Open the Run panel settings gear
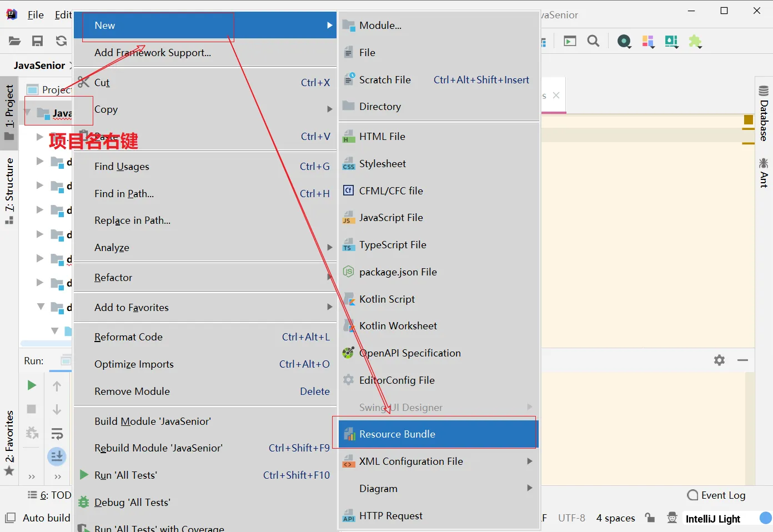This screenshot has height=532, width=773. tap(719, 360)
